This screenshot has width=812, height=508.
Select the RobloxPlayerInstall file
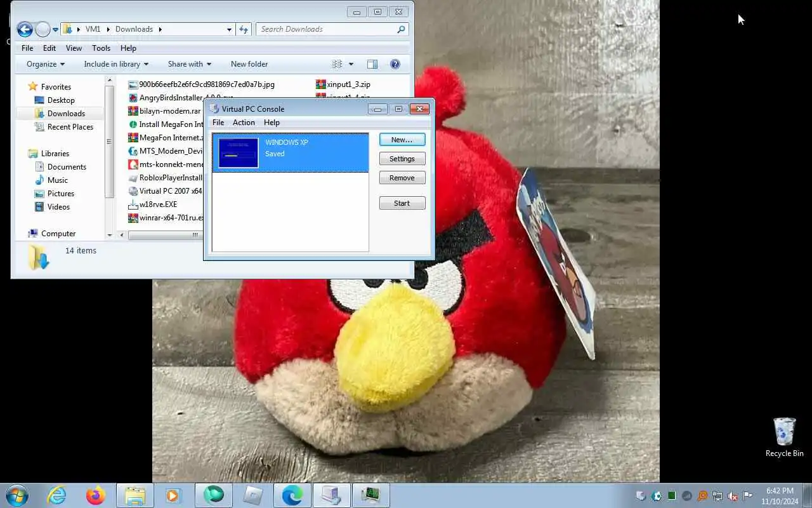pyautogui.click(x=165, y=178)
